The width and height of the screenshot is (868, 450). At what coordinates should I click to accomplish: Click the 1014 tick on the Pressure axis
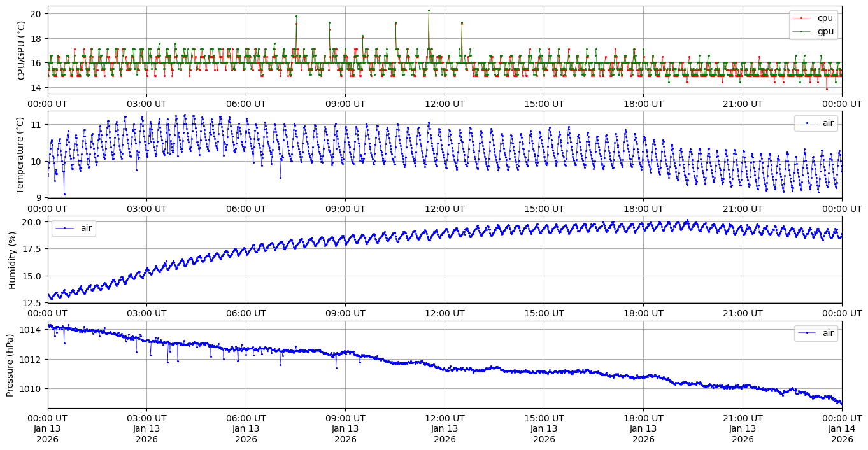click(31, 329)
